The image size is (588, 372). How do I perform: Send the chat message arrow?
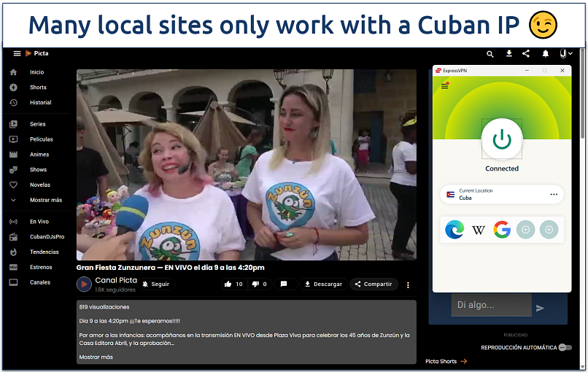tap(540, 309)
